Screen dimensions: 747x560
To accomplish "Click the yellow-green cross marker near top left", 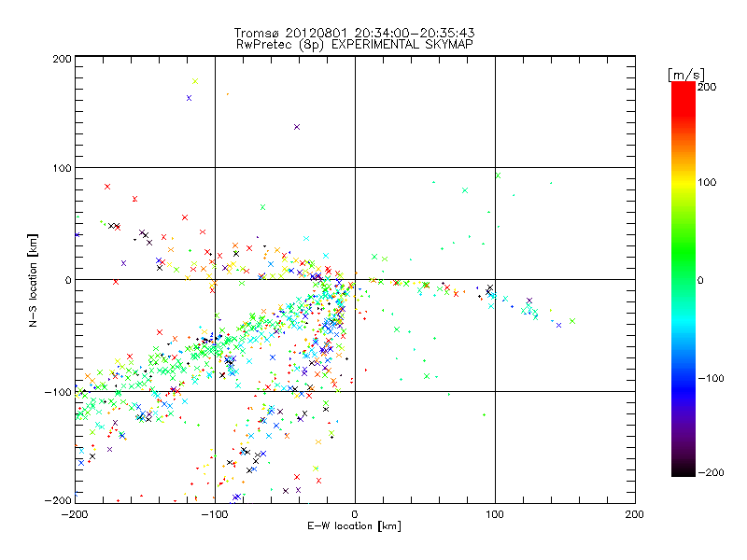I will point(195,81).
